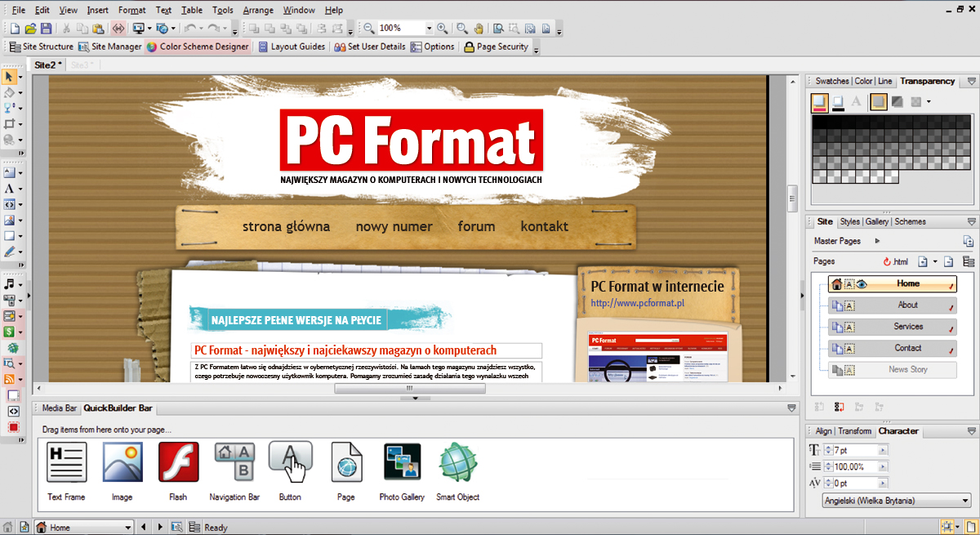980x535 pixels.
Task: Open the Color Scheme Designer
Action: pyautogui.click(x=197, y=47)
